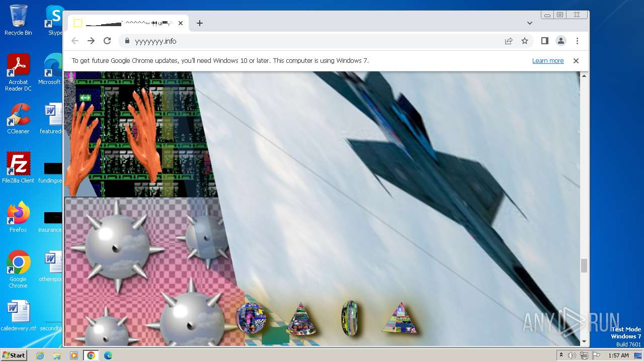Click the vertical scrollbar up arrow
Image resolution: width=644 pixels, height=362 pixels.
(x=584, y=76)
